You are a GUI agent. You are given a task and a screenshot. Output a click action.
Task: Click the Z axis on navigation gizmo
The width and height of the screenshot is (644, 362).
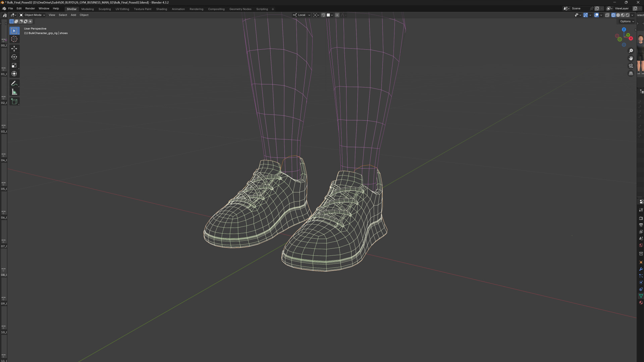[x=624, y=29]
